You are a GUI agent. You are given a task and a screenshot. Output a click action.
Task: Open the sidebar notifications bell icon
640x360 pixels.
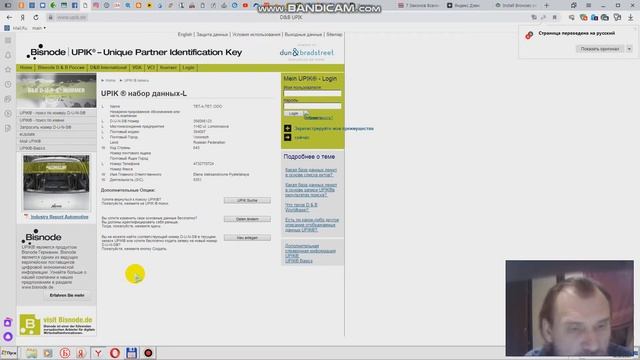pyautogui.click(x=8, y=55)
